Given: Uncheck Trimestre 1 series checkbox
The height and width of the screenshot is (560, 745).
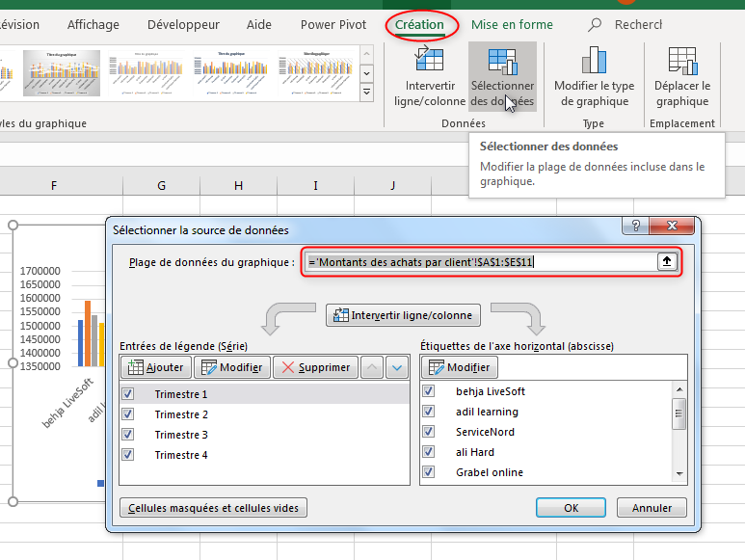Looking at the screenshot, I should tap(127, 394).
